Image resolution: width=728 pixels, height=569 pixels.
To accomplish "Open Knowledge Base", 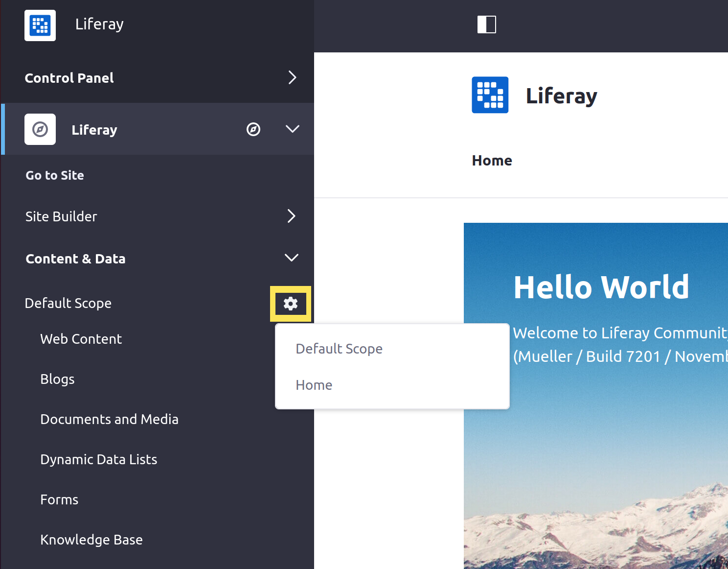I will (91, 540).
